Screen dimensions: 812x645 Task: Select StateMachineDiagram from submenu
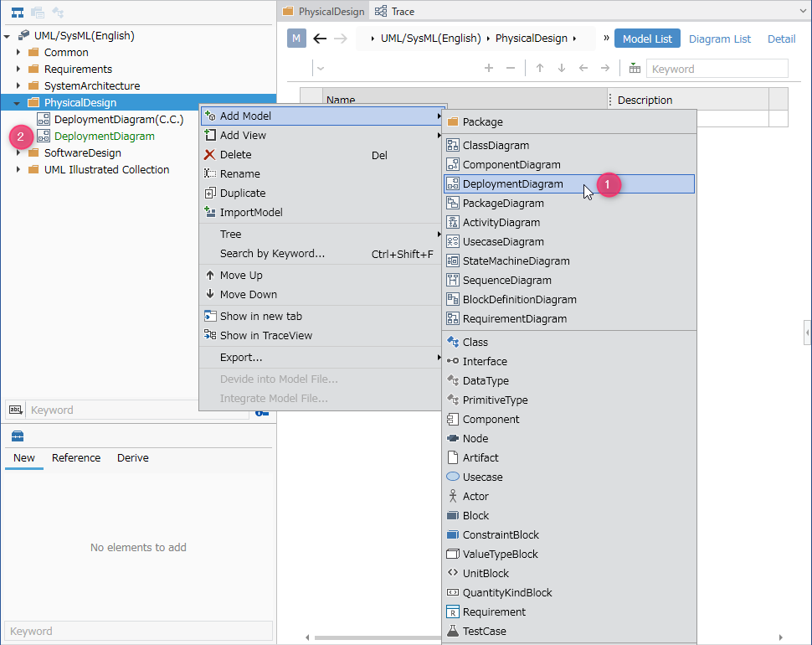[x=569, y=261]
